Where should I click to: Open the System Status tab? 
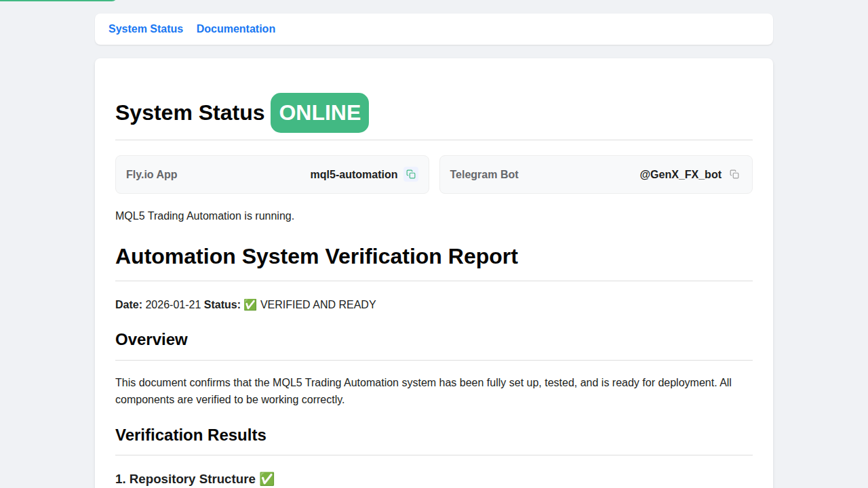pos(146,29)
